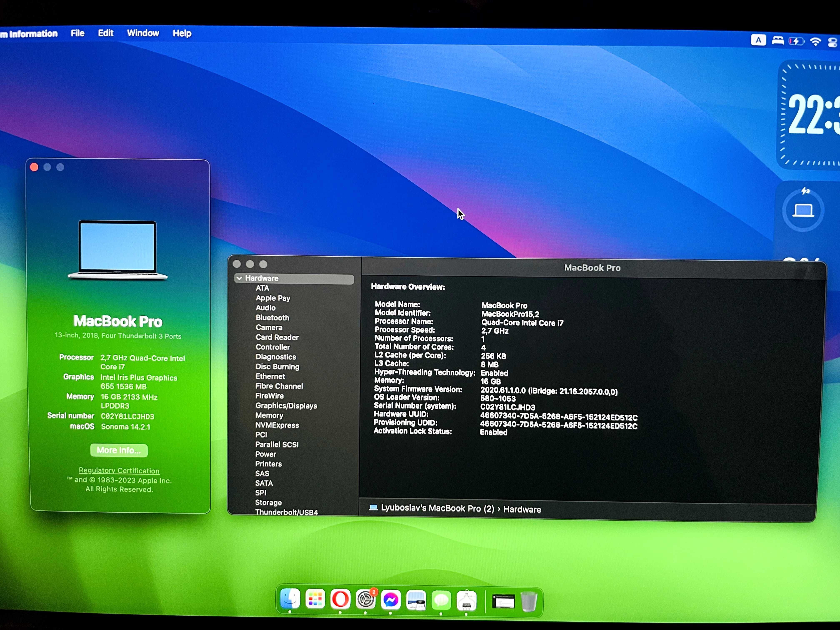This screenshot has width=840, height=630.
Task: Open the Preview app in the Dock
Action: click(416, 600)
